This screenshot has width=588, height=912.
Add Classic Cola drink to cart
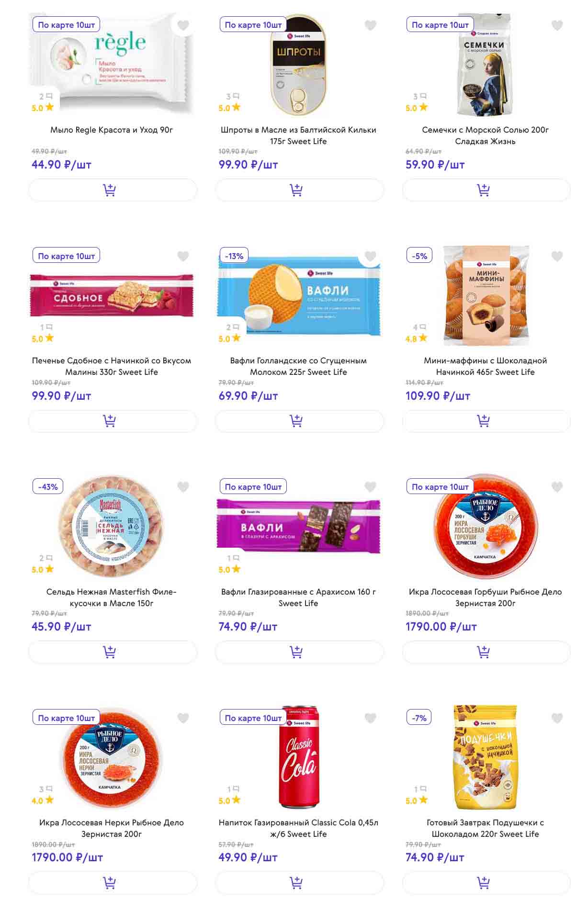(x=299, y=882)
